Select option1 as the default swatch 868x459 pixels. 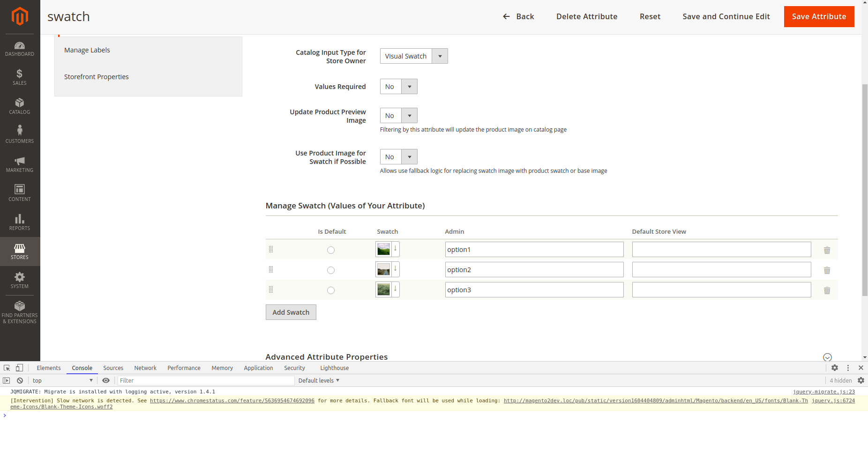pyautogui.click(x=331, y=250)
